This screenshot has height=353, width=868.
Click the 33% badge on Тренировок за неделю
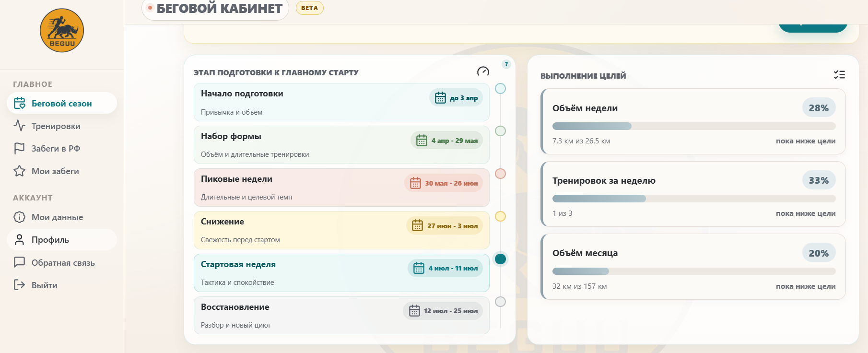819,180
